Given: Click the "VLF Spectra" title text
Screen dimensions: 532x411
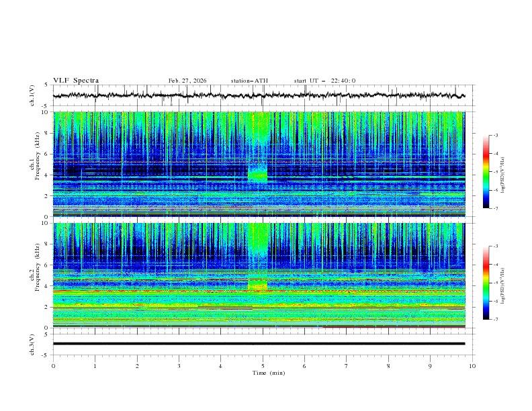Looking at the screenshot, I should point(76,81).
